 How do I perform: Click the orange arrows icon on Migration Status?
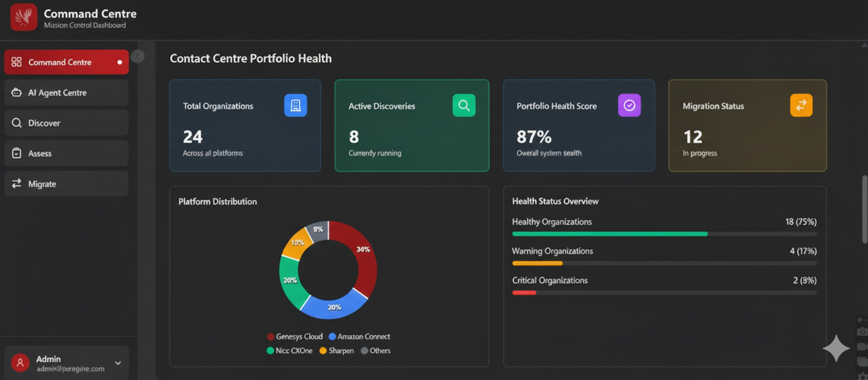[801, 105]
